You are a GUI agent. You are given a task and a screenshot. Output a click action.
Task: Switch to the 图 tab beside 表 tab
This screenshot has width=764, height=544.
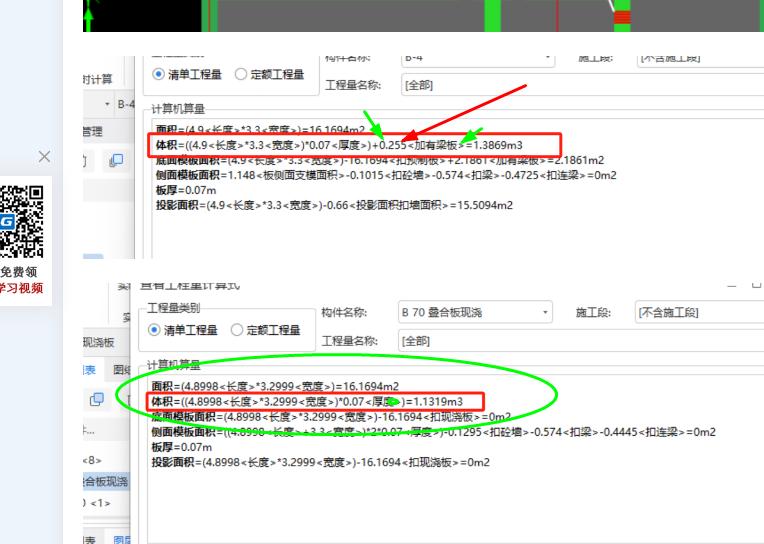coord(121,370)
